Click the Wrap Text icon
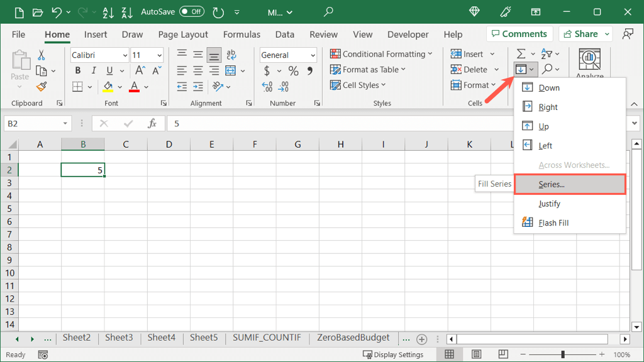This screenshot has height=362, width=644. 231,55
